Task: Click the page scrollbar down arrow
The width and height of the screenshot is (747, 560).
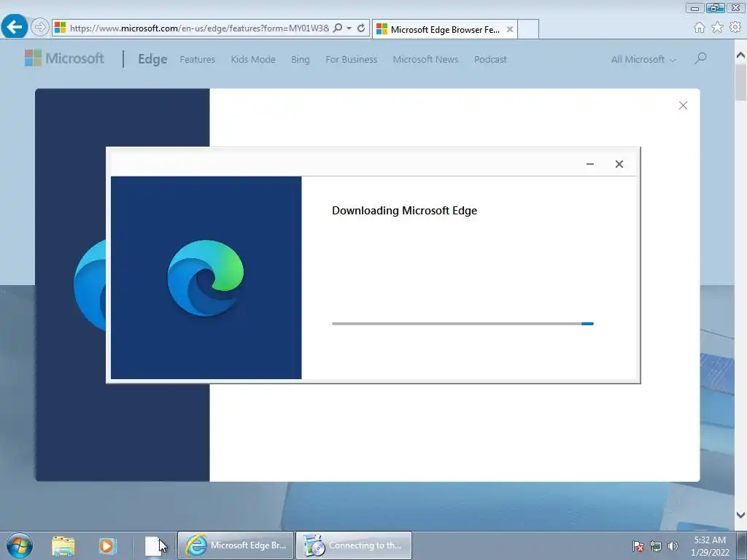Action: click(740, 515)
